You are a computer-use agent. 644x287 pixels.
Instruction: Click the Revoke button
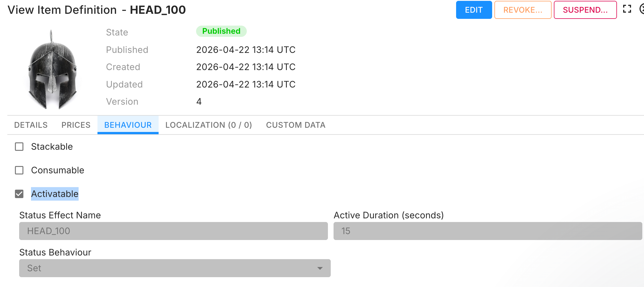pyautogui.click(x=523, y=10)
